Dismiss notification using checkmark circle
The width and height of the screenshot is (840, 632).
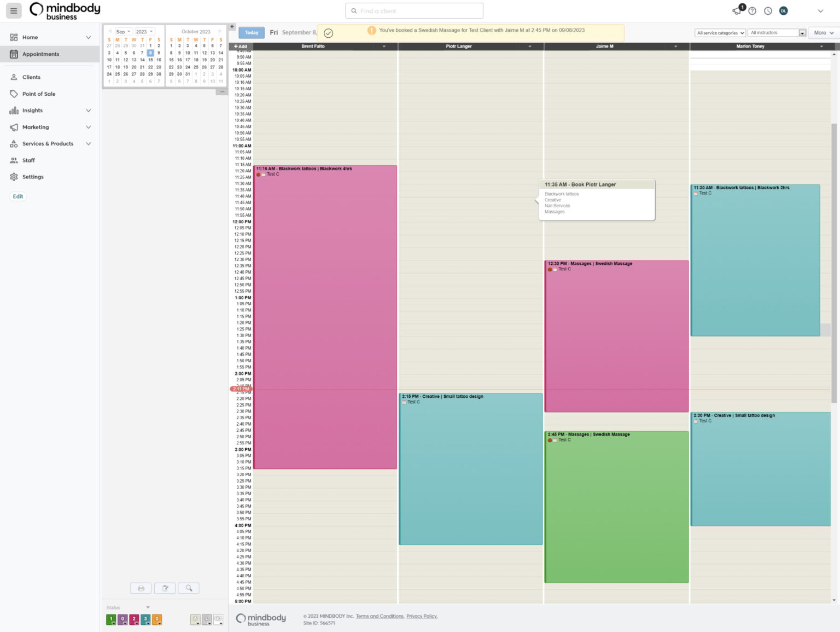tap(328, 33)
